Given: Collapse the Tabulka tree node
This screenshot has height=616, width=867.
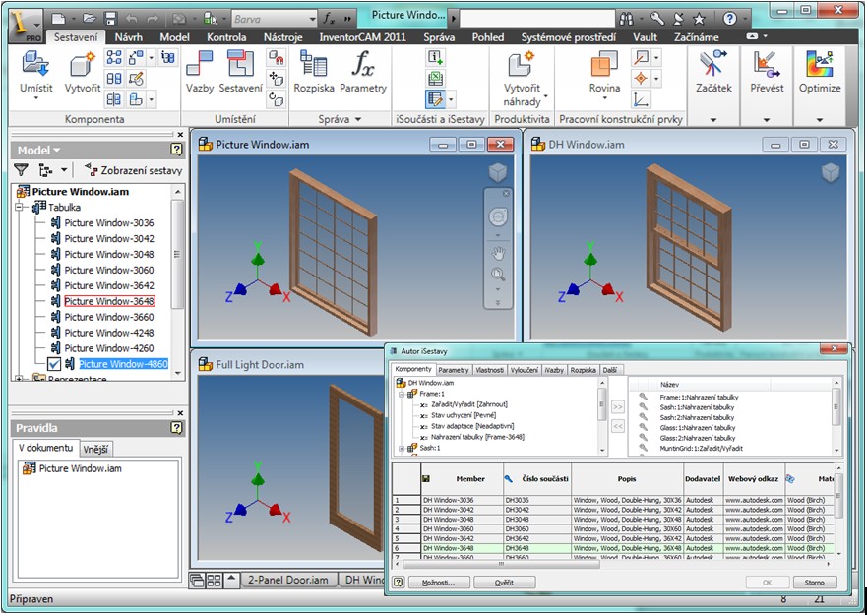Looking at the screenshot, I should tap(20, 208).
